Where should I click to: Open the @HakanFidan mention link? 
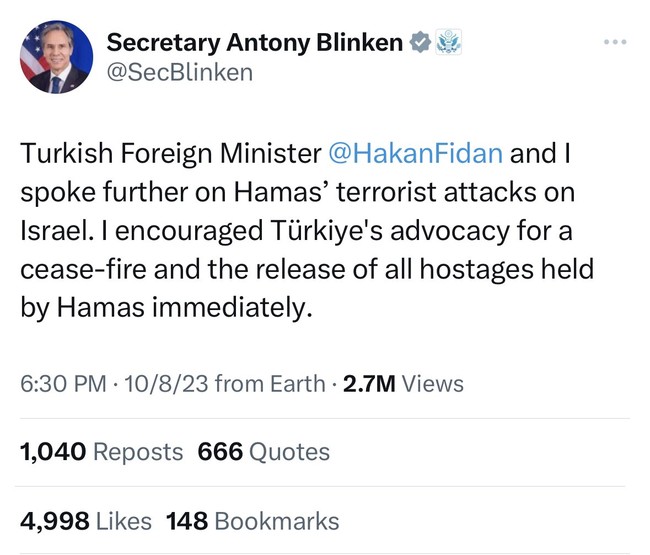[x=415, y=153]
